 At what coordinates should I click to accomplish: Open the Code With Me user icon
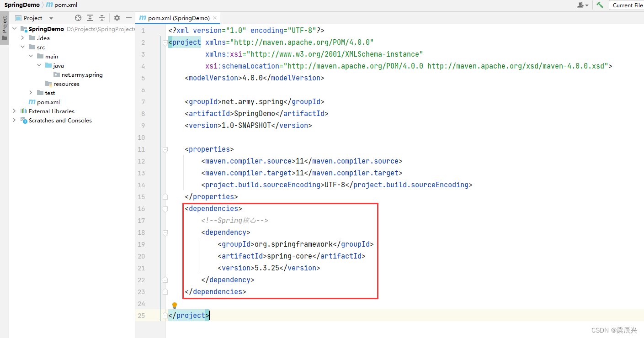point(582,5)
